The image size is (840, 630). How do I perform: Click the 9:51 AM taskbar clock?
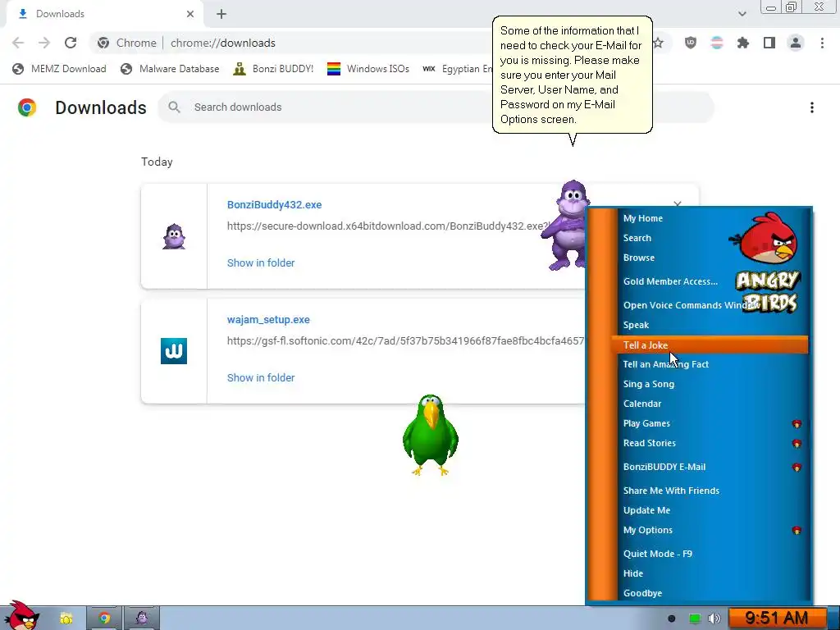tap(776, 619)
